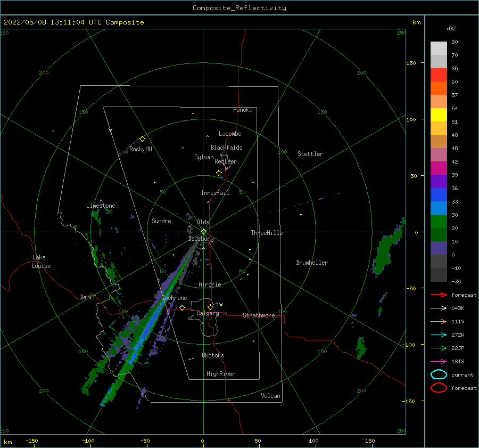
Task: Pick the orange 57-60 dBZ swatch
Action: coord(439,88)
